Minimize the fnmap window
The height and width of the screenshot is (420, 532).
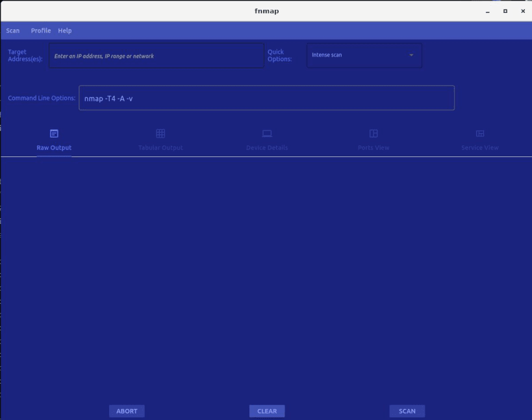point(488,11)
